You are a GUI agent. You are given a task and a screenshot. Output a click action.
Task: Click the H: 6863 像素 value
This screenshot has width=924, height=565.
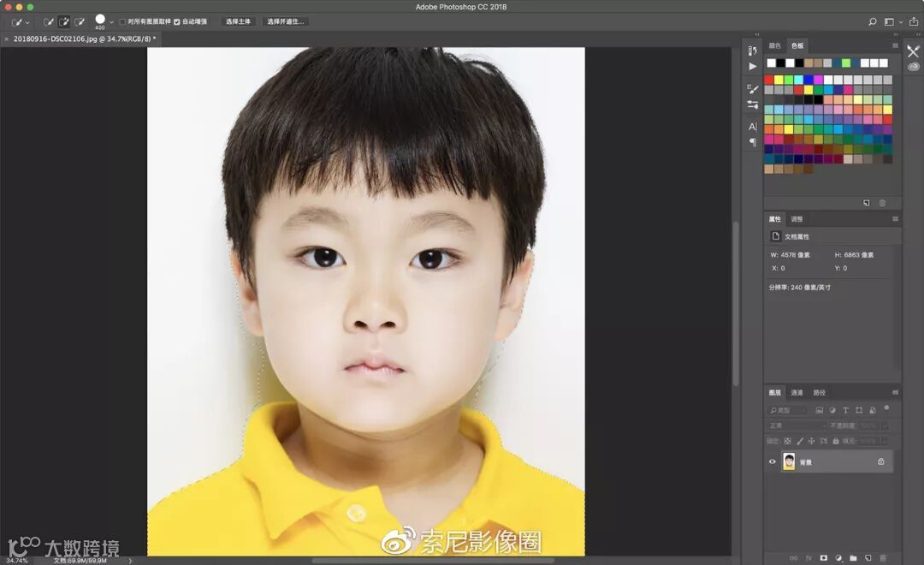[854, 255]
